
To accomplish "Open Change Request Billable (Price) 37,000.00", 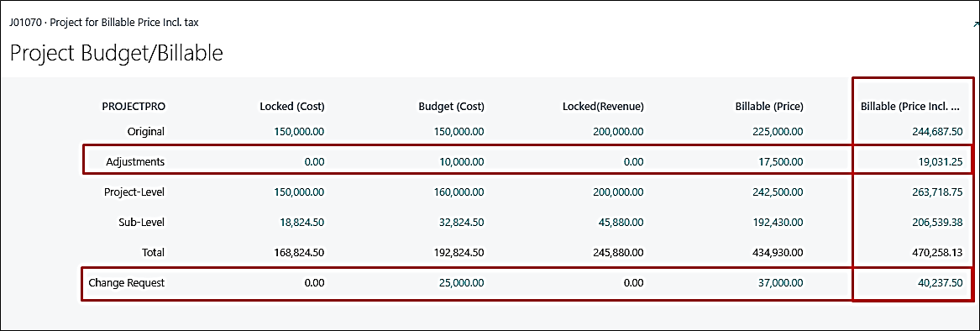I will coord(781,283).
